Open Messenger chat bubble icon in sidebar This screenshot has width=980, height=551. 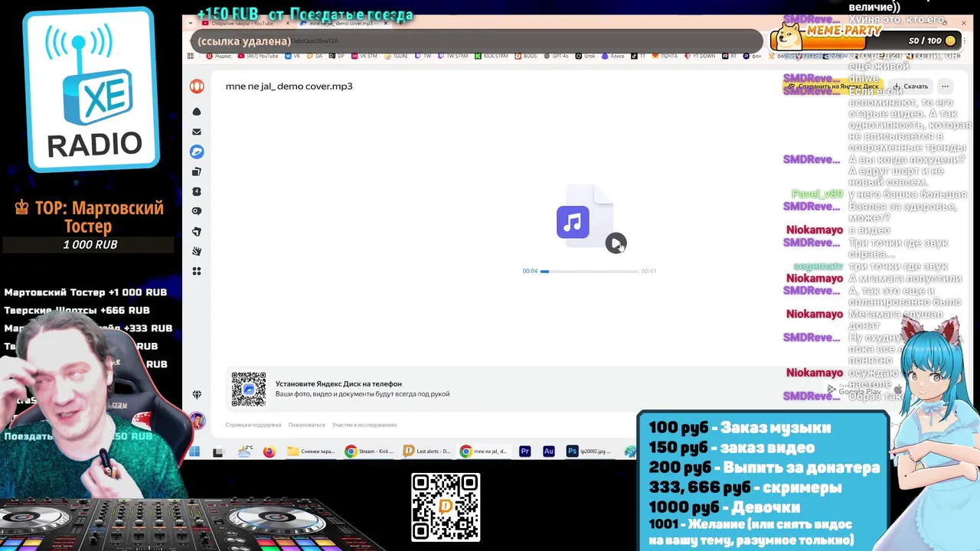197,211
